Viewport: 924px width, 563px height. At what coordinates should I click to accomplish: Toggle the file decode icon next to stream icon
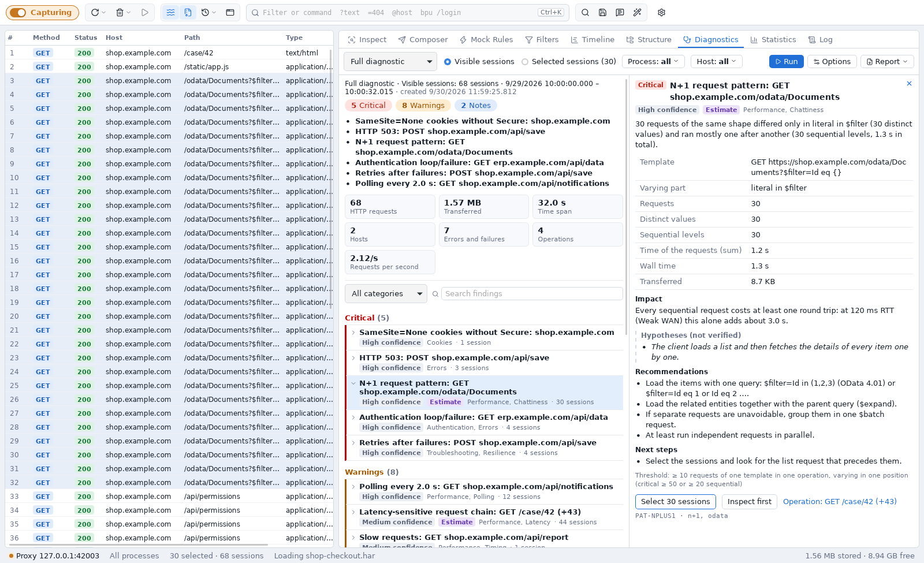click(x=188, y=12)
